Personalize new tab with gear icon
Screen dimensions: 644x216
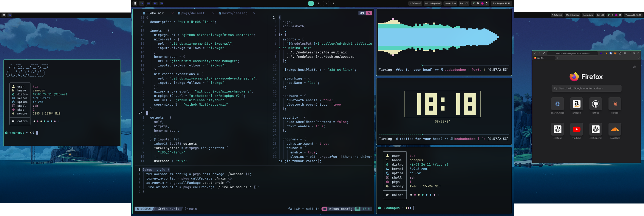pos(634,67)
